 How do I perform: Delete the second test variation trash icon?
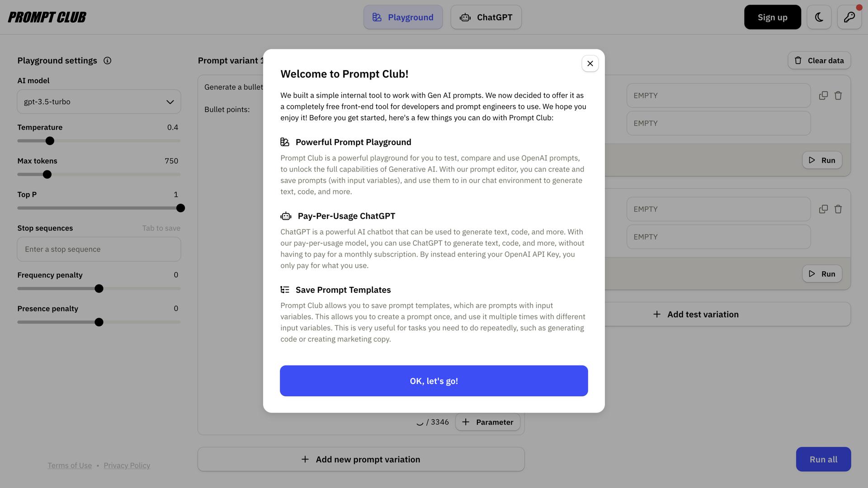click(x=838, y=209)
